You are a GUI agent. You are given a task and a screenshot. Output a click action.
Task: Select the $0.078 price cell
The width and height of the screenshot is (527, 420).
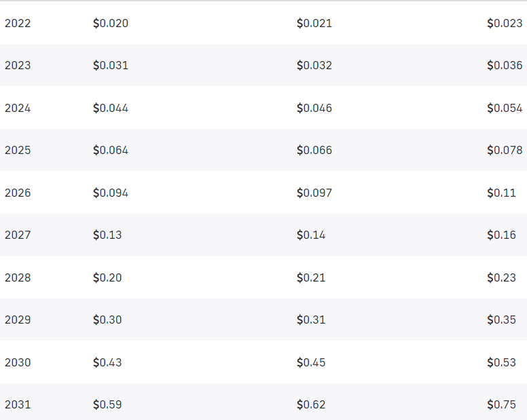coord(505,150)
